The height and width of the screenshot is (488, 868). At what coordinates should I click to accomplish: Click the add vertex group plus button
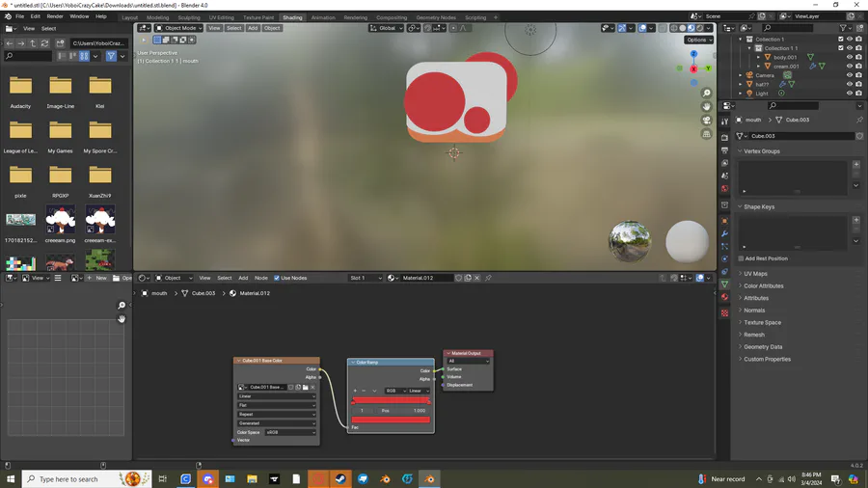click(x=855, y=164)
